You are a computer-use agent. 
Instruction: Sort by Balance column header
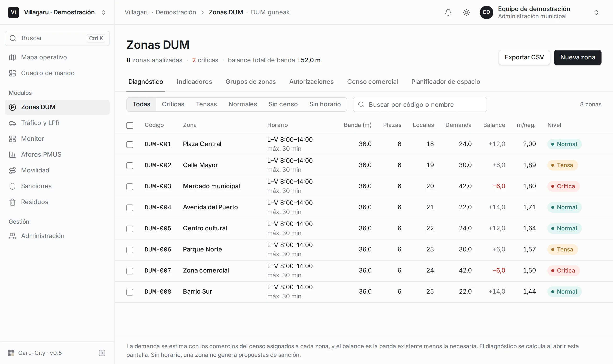[x=494, y=125]
